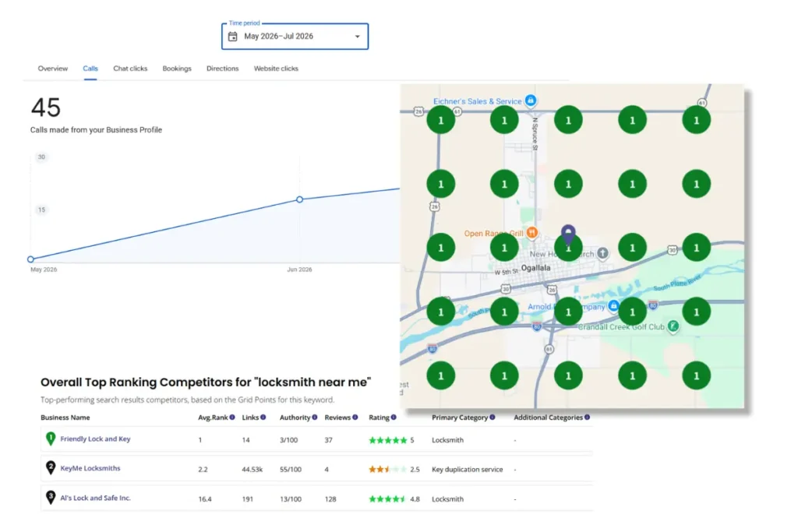Open Al's Lock and Safe Inc. link
This screenshot has height=532, width=798.
pyautogui.click(x=95, y=498)
